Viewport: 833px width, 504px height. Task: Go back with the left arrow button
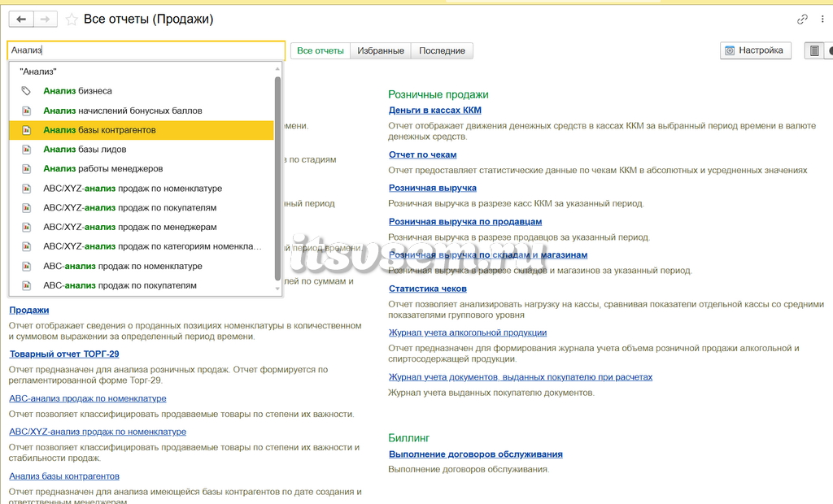click(21, 20)
